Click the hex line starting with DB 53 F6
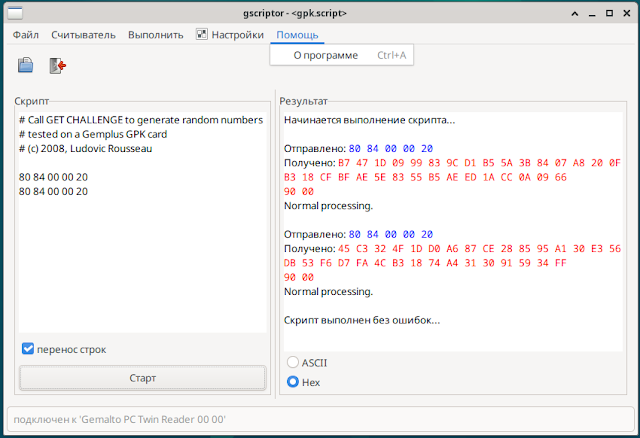Viewport: 640px width, 438px height. pos(425,263)
